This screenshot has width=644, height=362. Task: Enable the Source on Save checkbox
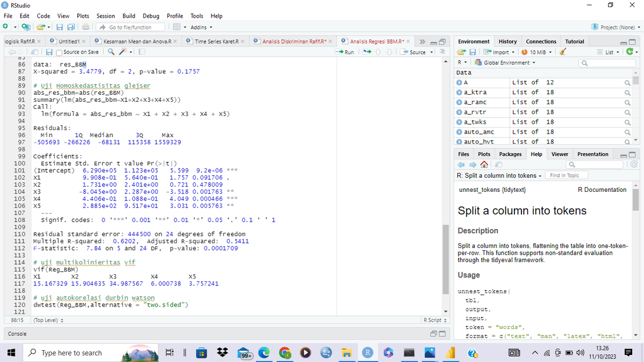[x=59, y=52]
